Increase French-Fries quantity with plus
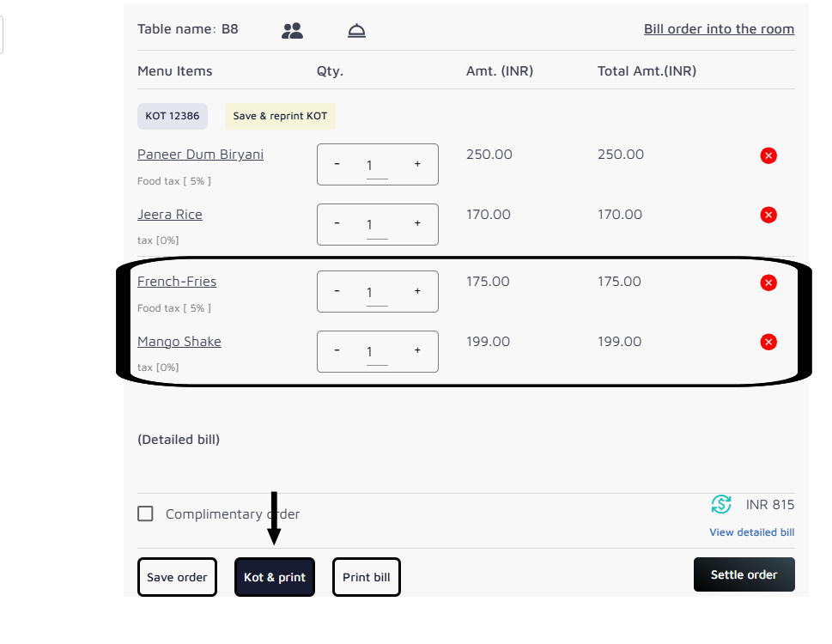The height and width of the screenshot is (644, 832). tap(417, 291)
